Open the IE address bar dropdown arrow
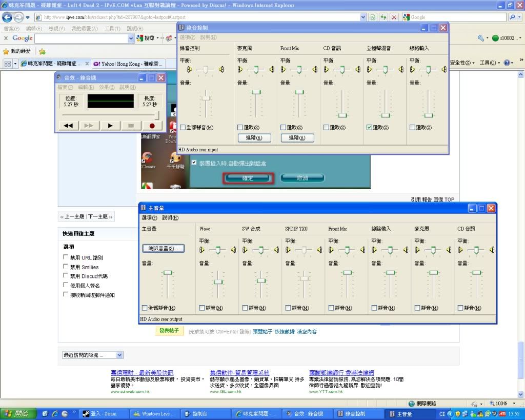The height and width of the screenshot is (420, 525). pyautogui.click(x=363, y=17)
